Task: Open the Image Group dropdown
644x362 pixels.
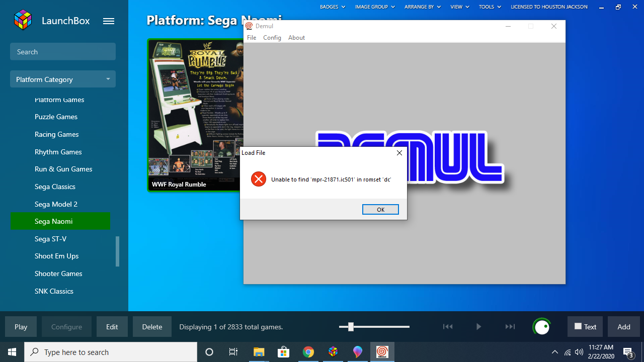Action: tap(375, 7)
